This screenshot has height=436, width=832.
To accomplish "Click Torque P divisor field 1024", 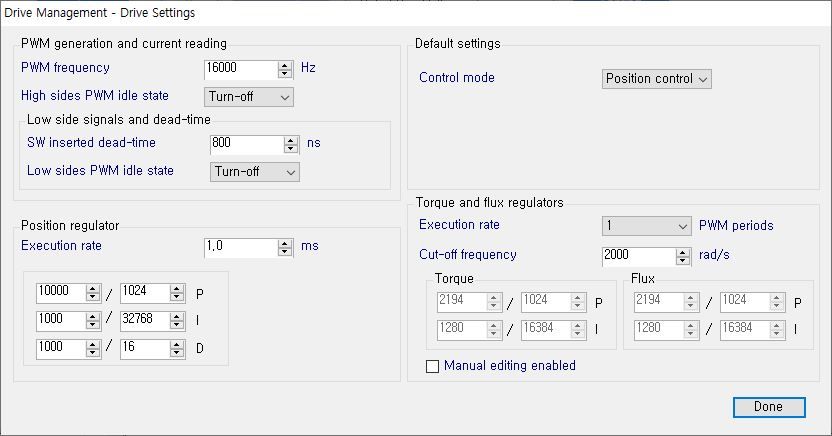I will point(547,301).
